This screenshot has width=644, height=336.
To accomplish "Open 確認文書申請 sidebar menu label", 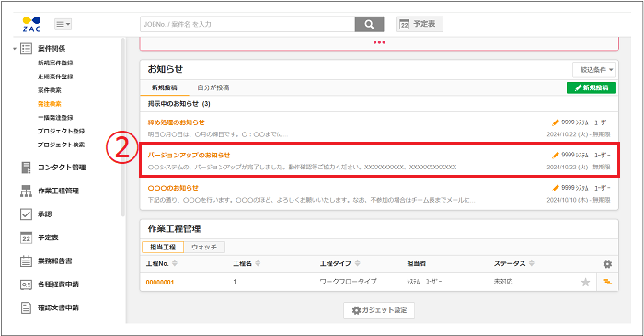I will (58, 307).
